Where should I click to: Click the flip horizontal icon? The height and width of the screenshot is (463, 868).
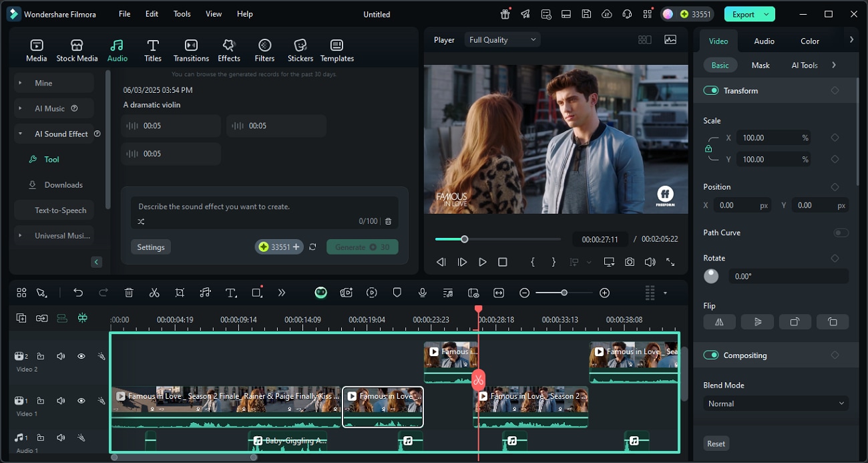pos(720,321)
